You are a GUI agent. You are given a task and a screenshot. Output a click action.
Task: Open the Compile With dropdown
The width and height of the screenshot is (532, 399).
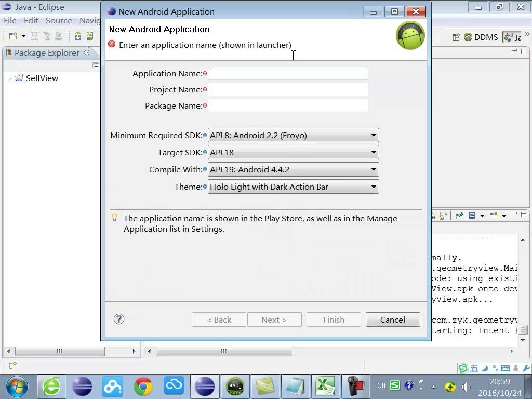coord(293,170)
